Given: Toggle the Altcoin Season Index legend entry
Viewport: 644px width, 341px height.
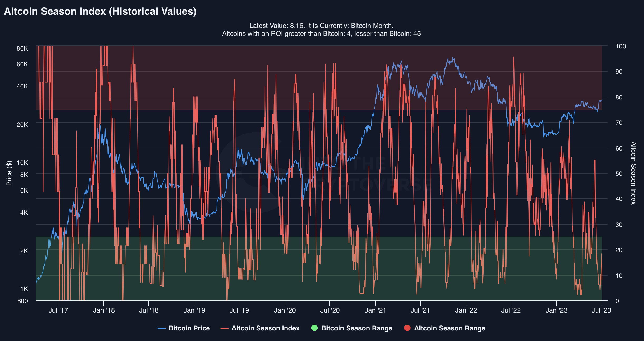Looking at the screenshot, I should pos(265,328).
